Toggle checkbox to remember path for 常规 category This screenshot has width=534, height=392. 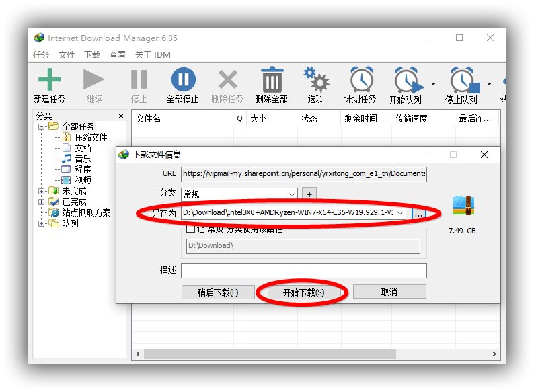pos(191,229)
